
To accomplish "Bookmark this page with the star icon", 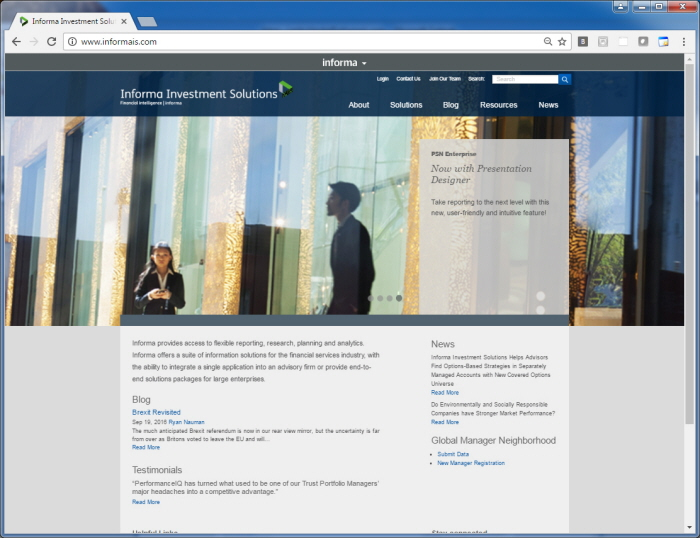I will coord(562,42).
